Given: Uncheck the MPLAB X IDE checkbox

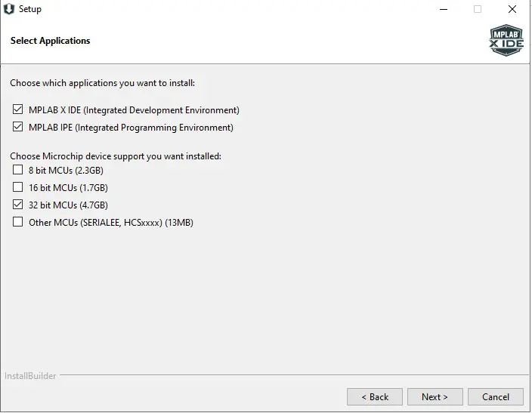Looking at the screenshot, I should [x=17, y=109].
